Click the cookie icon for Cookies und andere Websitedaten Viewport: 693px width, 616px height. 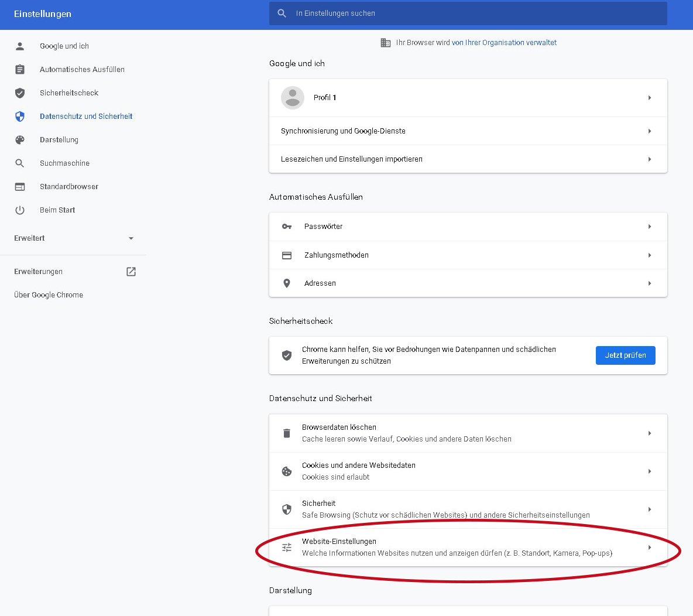click(x=287, y=471)
